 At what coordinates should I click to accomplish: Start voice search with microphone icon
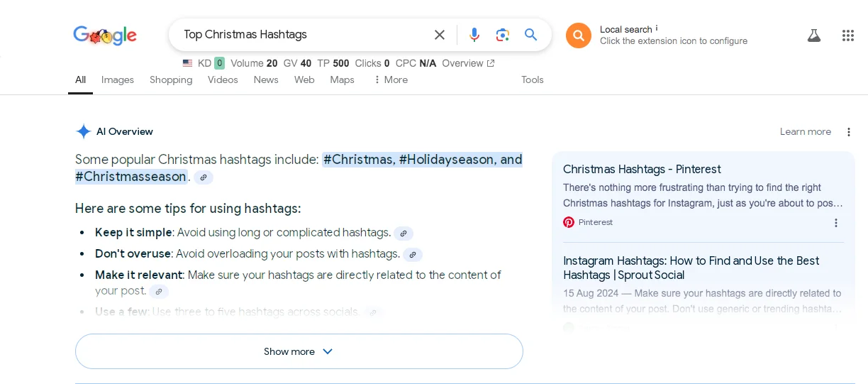pos(474,35)
